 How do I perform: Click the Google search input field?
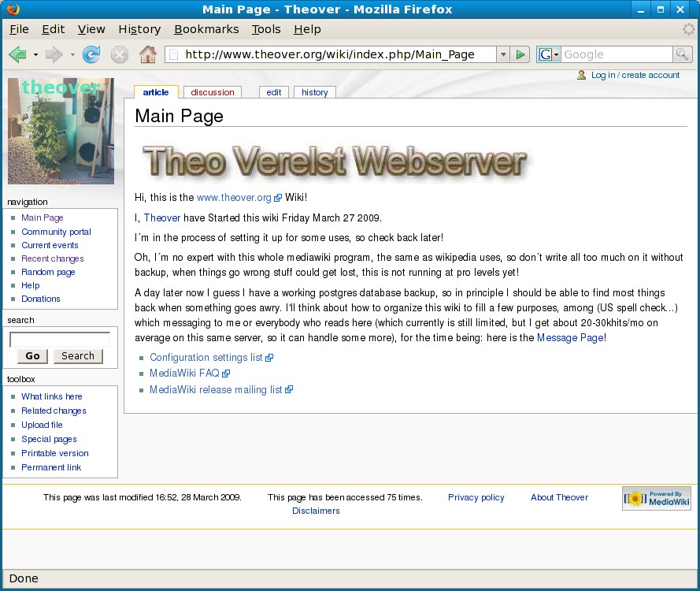617,54
